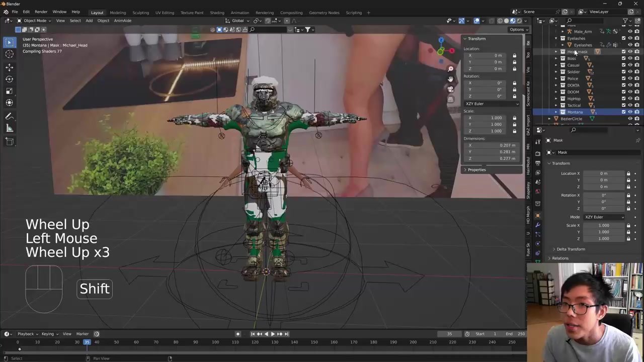Activate the Scale tool

tap(9, 91)
